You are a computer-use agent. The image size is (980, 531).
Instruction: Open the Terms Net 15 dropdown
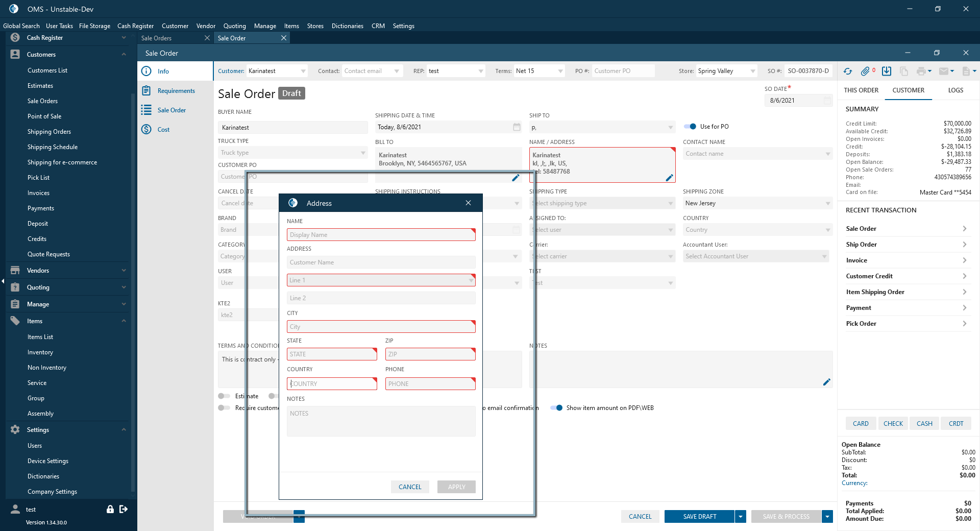pos(560,71)
